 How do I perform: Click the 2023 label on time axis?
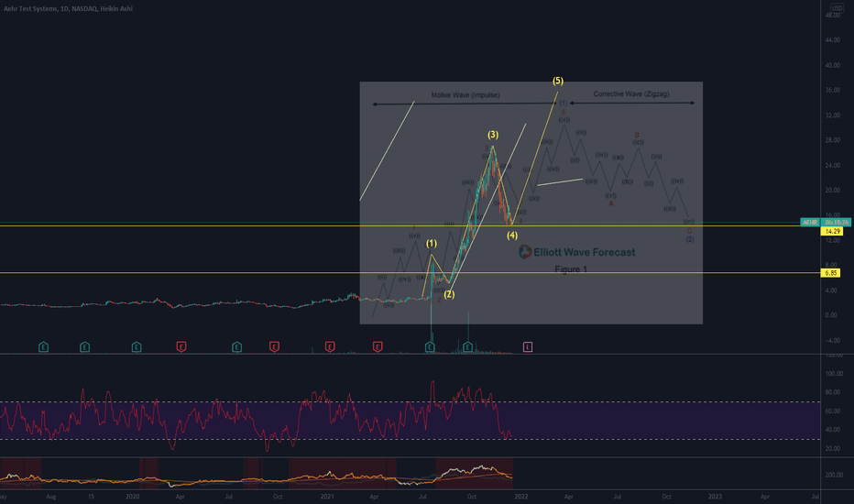[x=715, y=497]
